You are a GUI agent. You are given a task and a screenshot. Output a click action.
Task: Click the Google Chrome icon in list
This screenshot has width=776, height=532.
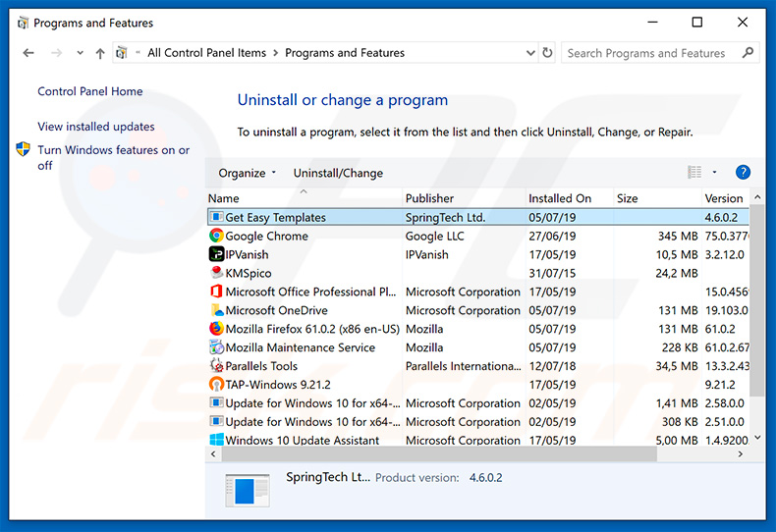(216, 236)
